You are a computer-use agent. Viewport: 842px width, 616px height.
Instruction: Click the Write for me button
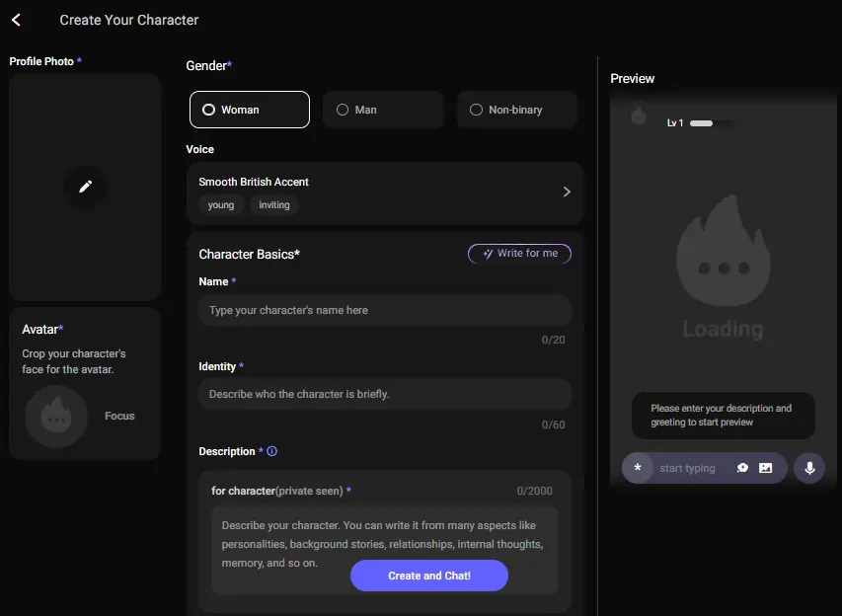[x=519, y=254]
